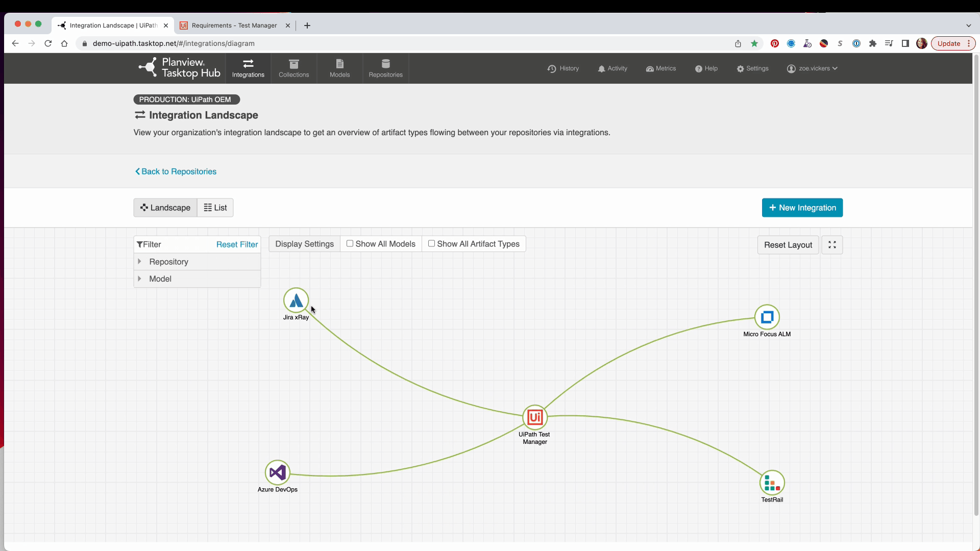Open Activity in the top bar
Screen dimensions: 980x551
(x=612, y=68)
